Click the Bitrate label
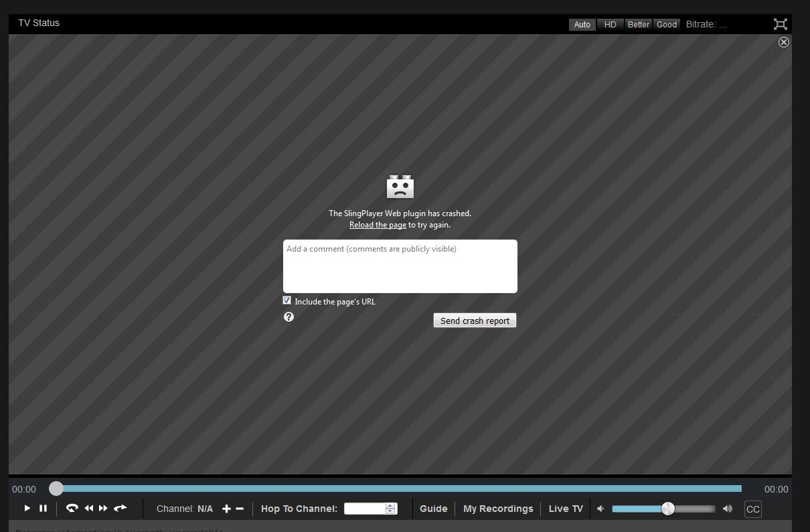 tap(706, 24)
